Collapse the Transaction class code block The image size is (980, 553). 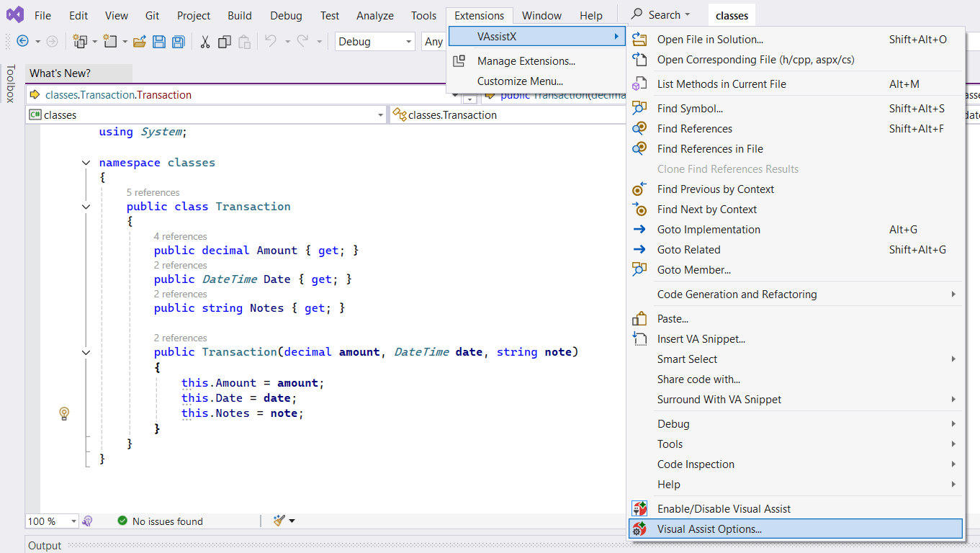pos(86,207)
